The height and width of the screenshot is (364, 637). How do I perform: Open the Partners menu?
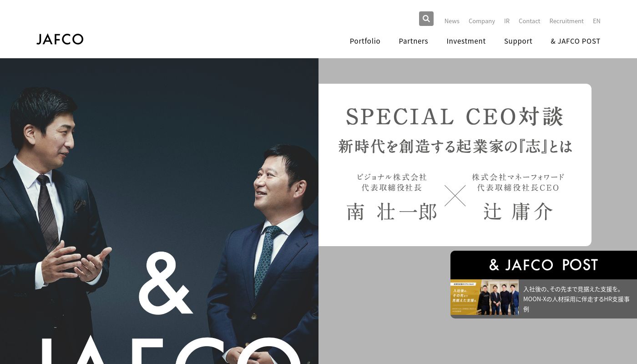pos(413,41)
